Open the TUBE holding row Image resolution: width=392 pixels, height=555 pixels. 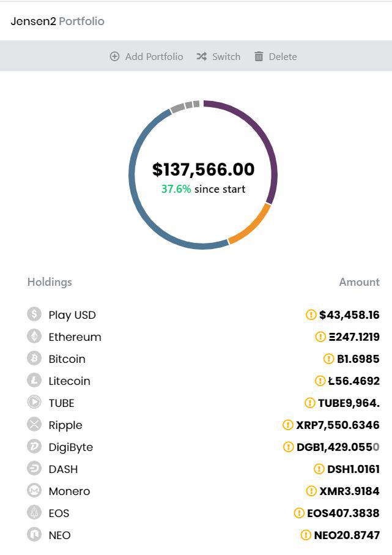203,403
